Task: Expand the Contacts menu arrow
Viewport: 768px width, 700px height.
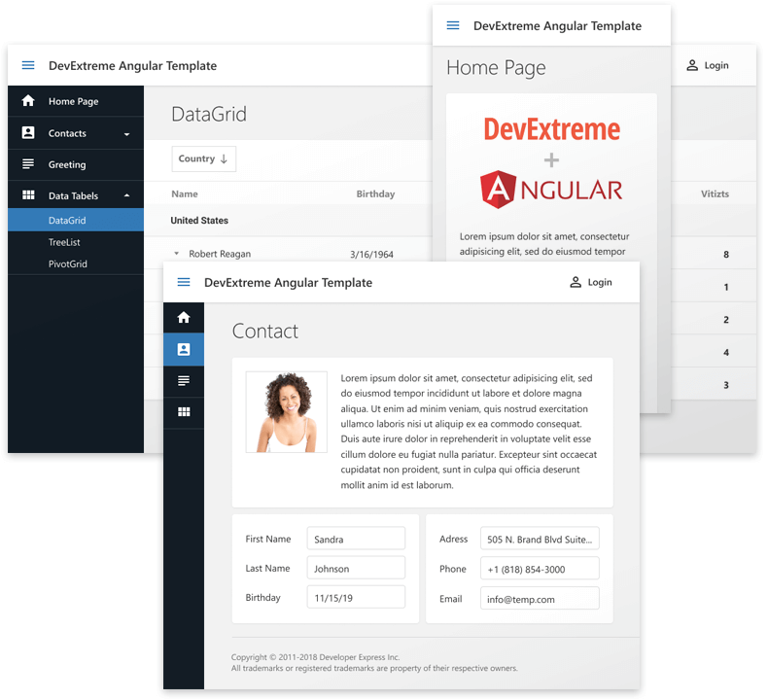Action: (x=126, y=134)
